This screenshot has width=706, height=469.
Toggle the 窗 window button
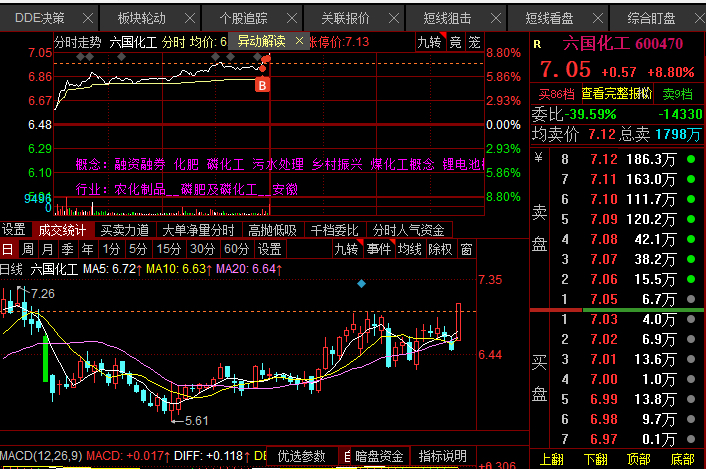pyautogui.click(x=466, y=249)
